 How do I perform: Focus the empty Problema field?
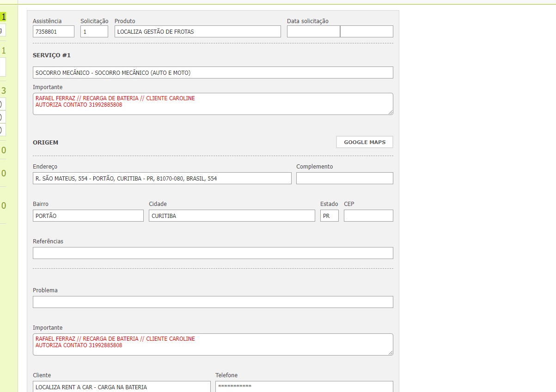pos(213,302)
